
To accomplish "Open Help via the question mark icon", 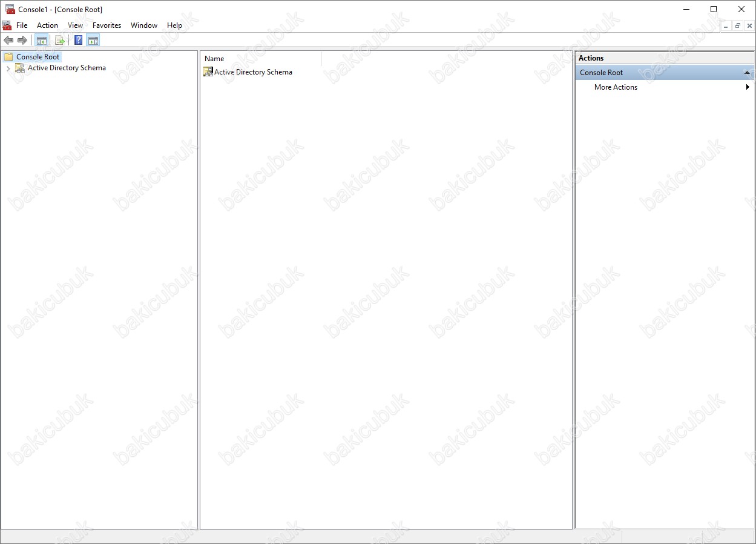I will 79,41.
